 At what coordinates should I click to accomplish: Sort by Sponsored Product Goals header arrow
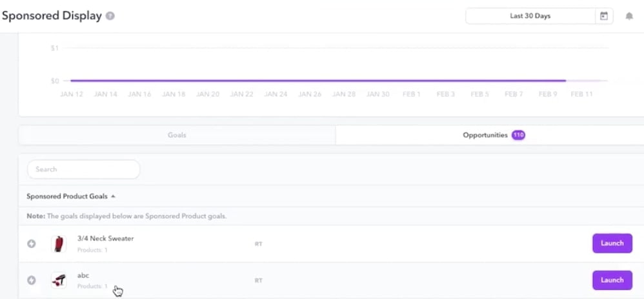click(113, 196)
